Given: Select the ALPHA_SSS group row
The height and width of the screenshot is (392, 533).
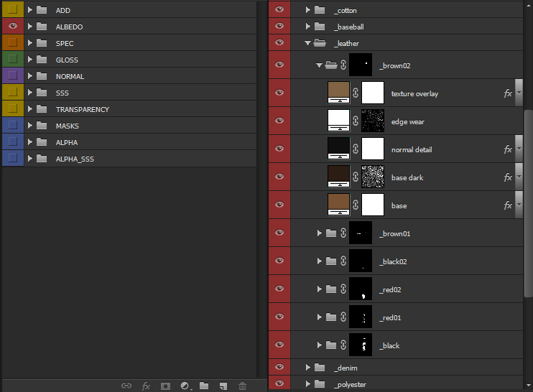Looking at the screenshot, I should coord(129,158).
